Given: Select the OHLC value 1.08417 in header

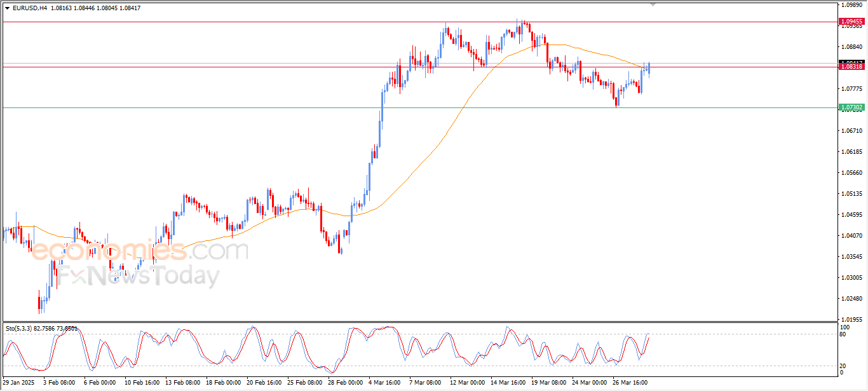Looking at the screenshot, I should [130, 8].
